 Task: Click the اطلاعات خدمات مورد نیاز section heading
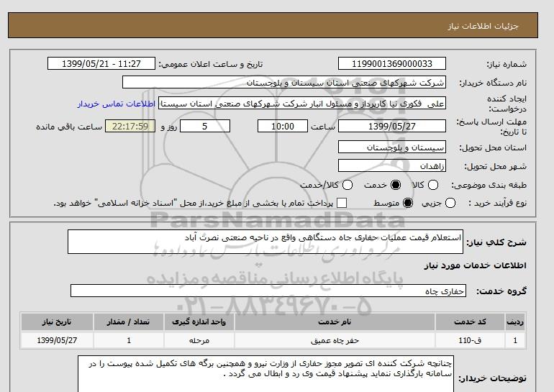coord(475,265)
